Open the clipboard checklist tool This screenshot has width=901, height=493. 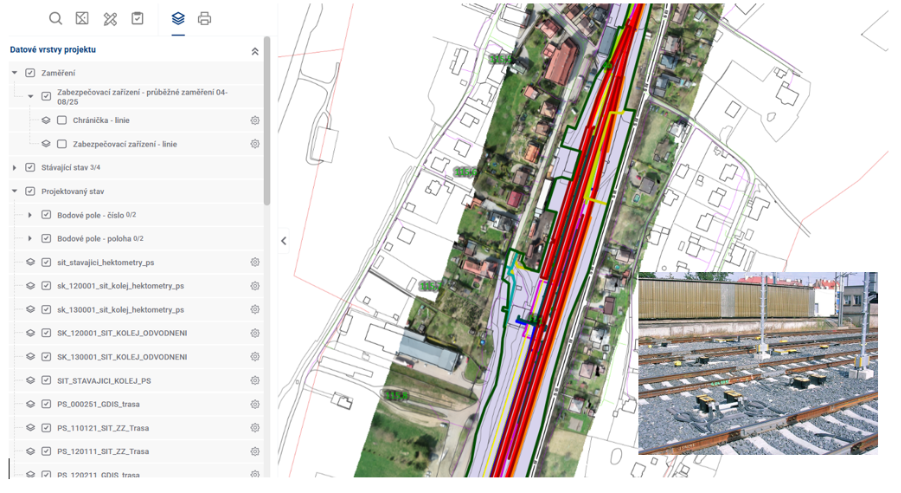[x=138, y=18]
